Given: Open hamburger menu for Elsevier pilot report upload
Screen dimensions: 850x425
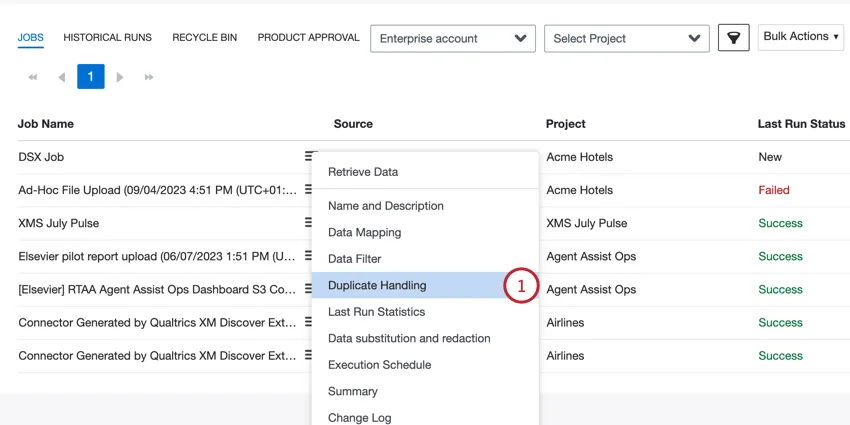Looking at the screenshot, I should (x=308, y=256).
